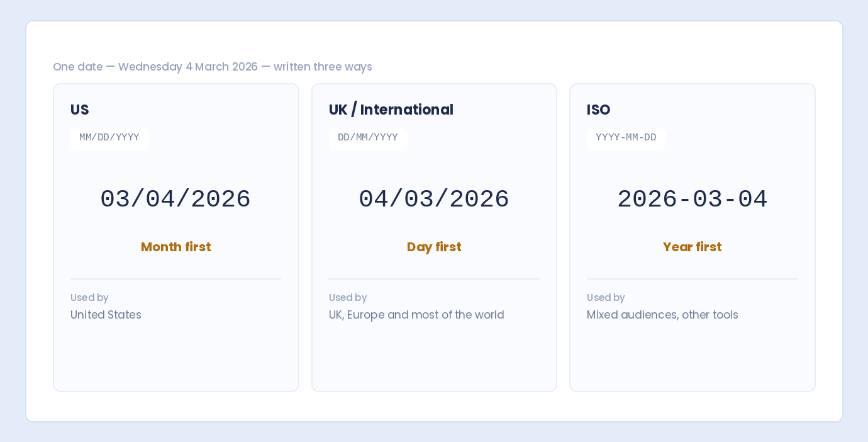The image size is (868, 442).
Task: Click the heading 'One date — Wednesday 4 March 2026'
Action: (x=213, y=67)
